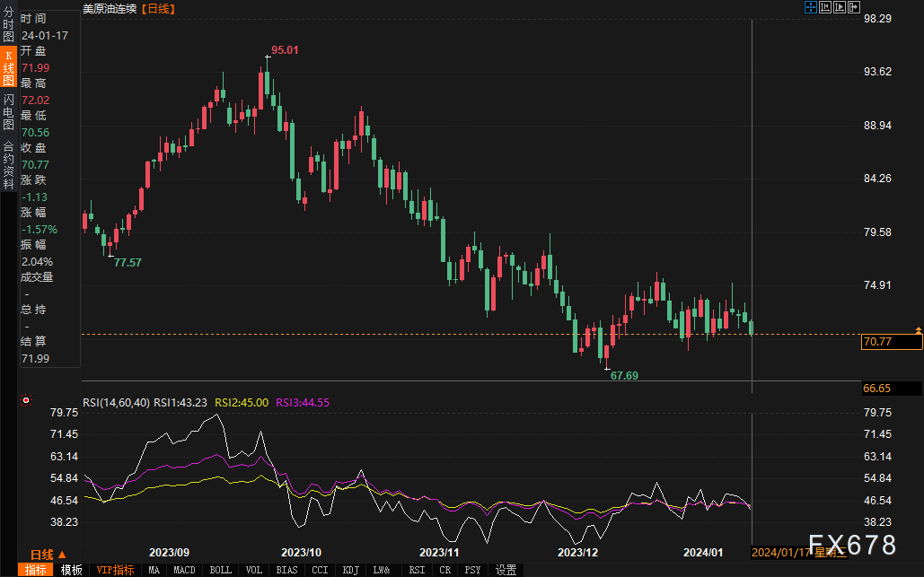Apply the KDJ indicator

pyautogui.click(x=350, y=570)
